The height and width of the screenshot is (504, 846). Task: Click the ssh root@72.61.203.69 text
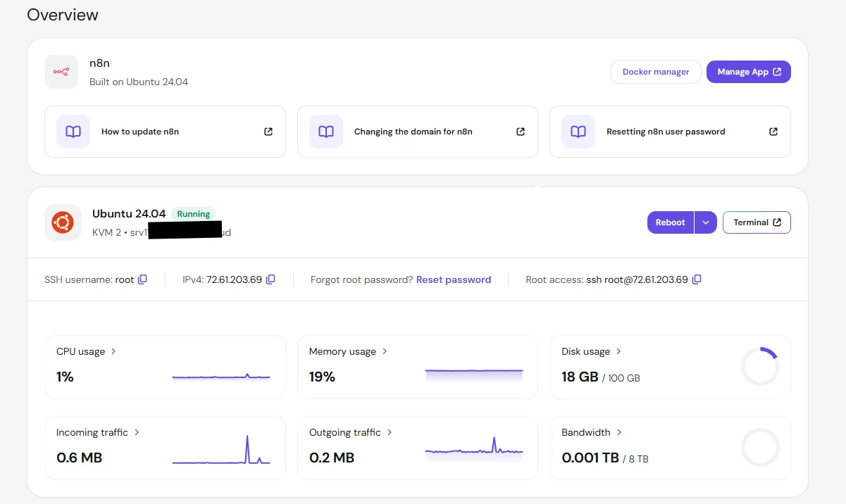tap(637, 279)
